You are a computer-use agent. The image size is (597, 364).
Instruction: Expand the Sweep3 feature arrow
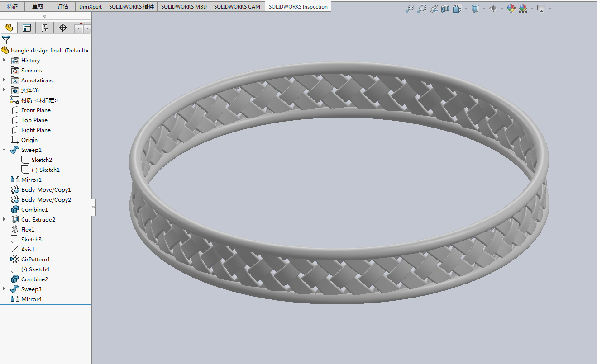click(x=4, y=289)
